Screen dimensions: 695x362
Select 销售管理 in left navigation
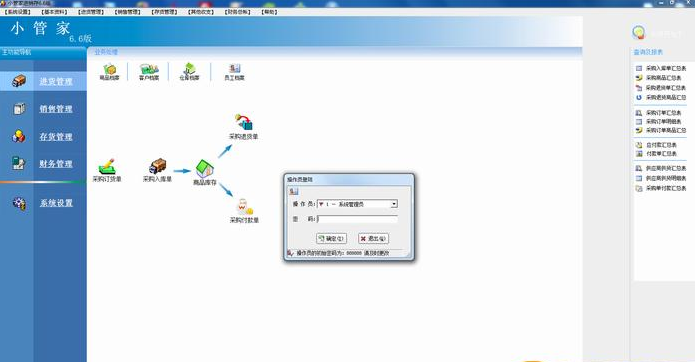(x=56, y=109)
